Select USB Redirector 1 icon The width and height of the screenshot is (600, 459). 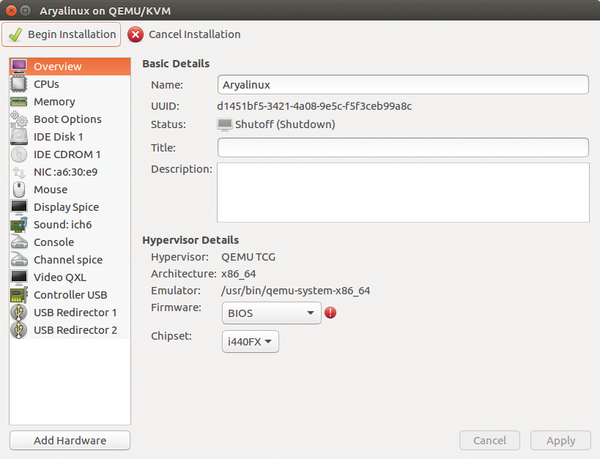point(19,313)
